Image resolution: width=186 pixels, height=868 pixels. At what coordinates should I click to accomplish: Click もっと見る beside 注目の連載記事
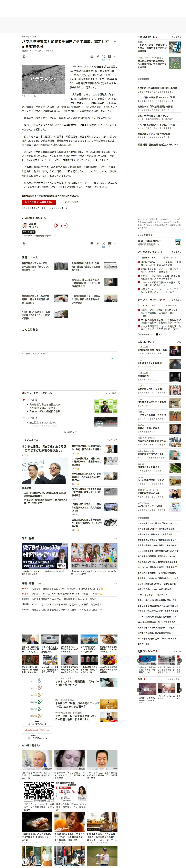pyautogui.click(x=176, y=37)
